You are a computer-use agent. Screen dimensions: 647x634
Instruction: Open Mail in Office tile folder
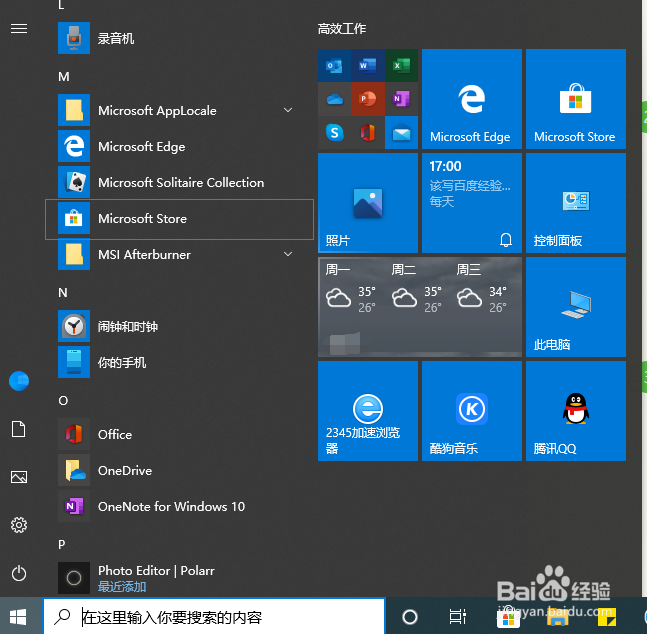[x=401, y=132]
